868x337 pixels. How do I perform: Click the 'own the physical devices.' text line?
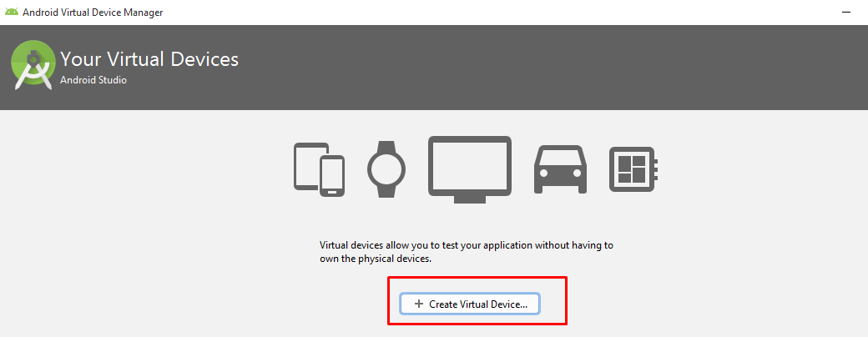(x=376, y=259)
